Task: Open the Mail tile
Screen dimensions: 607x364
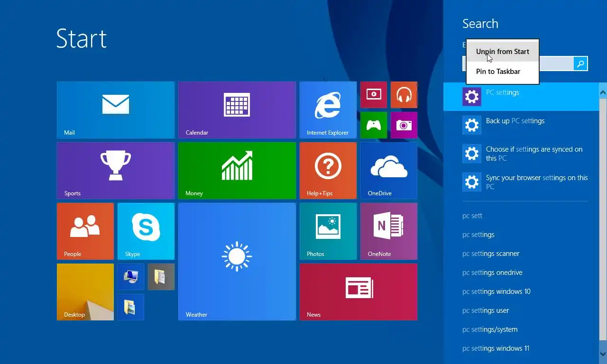Action: [x=116, y=110]
